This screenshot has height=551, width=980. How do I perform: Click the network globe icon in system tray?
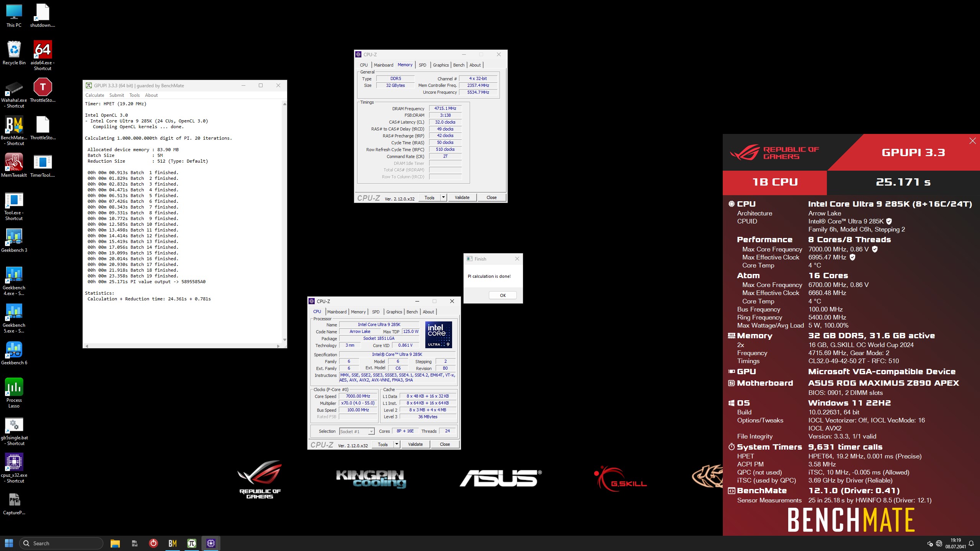click(939, 543)
